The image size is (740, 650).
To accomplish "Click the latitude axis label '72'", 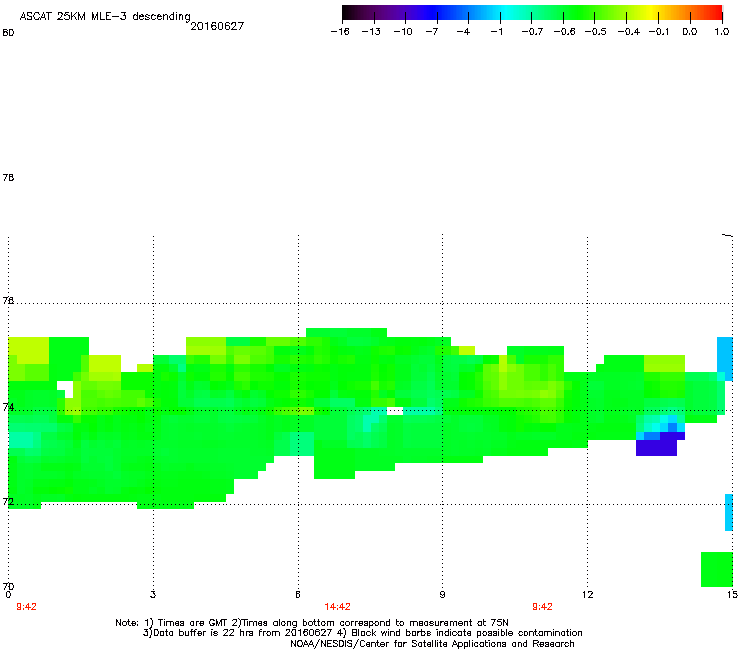I will pos(8,501).
